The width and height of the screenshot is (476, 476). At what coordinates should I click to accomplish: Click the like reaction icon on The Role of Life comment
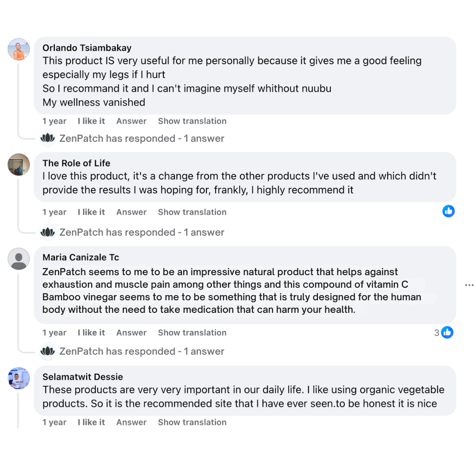pos(448,211)
